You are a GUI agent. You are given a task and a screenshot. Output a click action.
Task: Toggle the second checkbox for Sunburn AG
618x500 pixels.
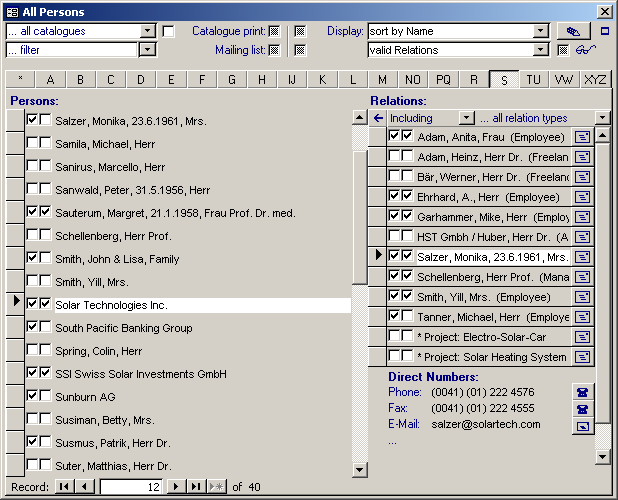tap(45, 395)
